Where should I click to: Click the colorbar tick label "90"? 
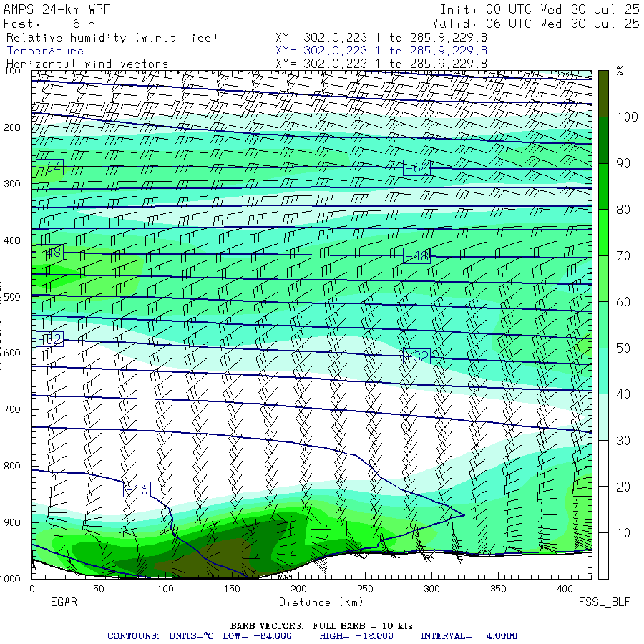pyautogui.click(x=623, y=163)
